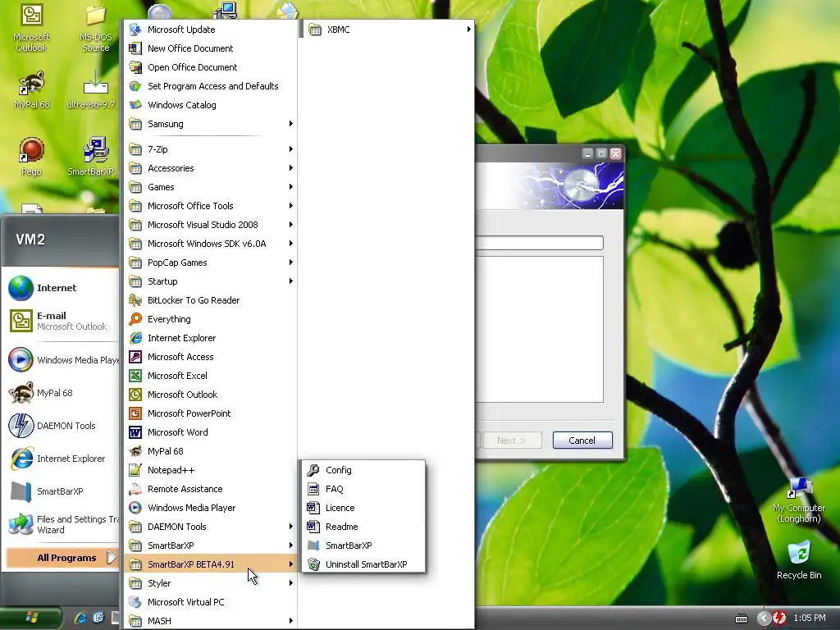Click the installer's large list box
Screen dimensions: 840x630
click(539, 329)
